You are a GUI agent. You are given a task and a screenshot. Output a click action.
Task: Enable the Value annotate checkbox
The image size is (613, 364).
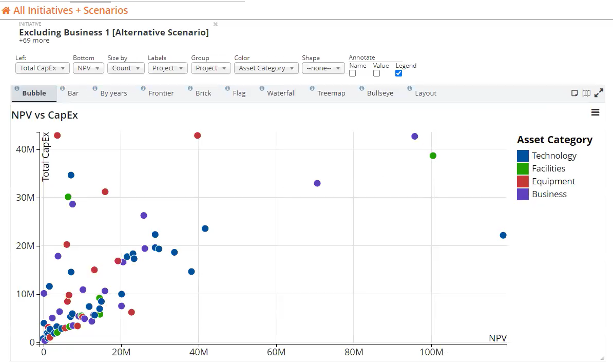[x=377, y=73]
